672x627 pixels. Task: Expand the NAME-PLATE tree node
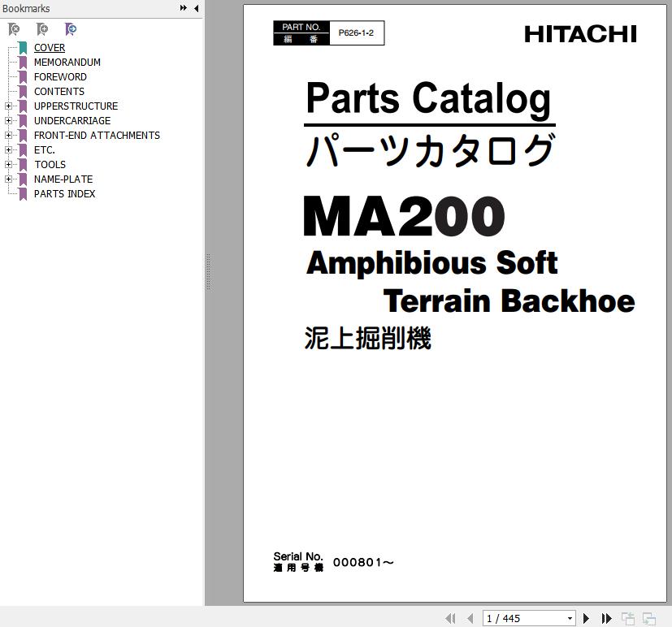8,179
